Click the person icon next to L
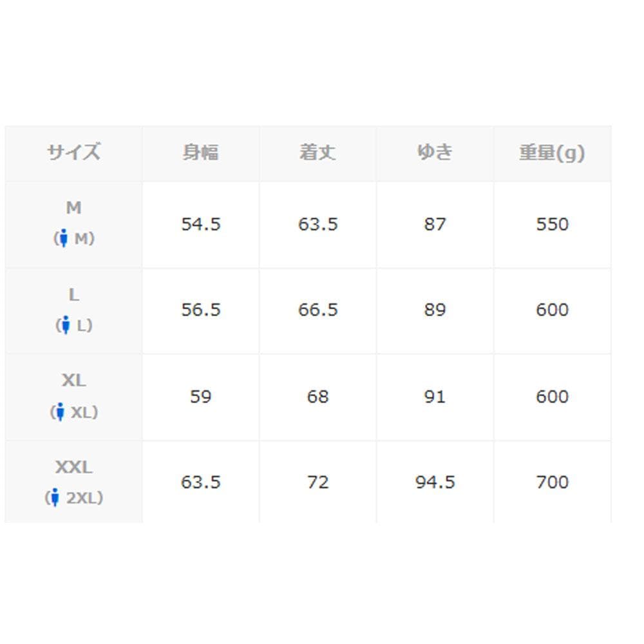This screenshot has width=644, height=644. (64, 326)
